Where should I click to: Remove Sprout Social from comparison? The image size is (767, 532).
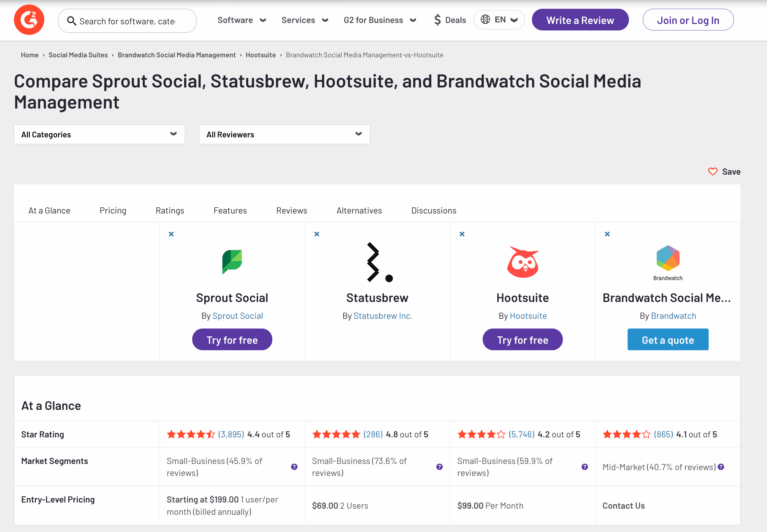click(x=171, y=234)
